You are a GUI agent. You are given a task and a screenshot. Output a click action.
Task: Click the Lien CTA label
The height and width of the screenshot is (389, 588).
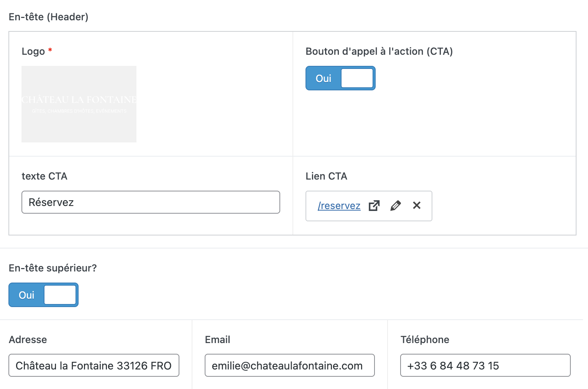(x=326, y=176)
